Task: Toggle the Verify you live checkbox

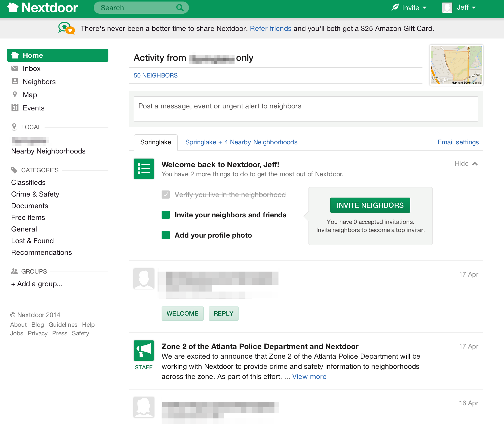Action: [x=166, y=195]
